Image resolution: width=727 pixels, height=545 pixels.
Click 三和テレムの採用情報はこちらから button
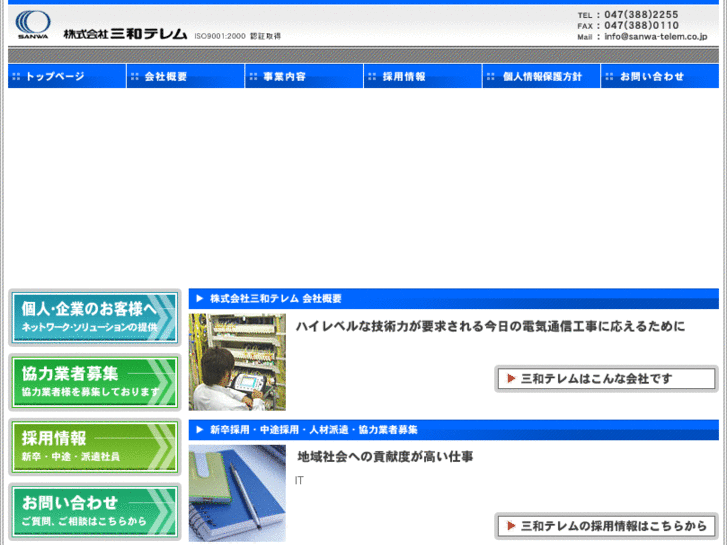pos(606,526)
